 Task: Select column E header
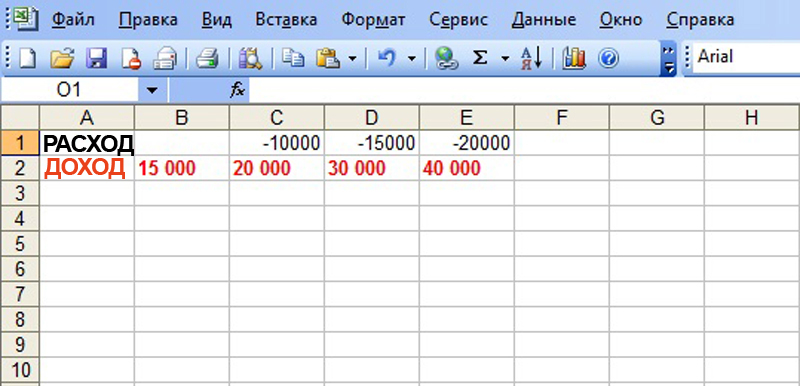tap(467, 118)
